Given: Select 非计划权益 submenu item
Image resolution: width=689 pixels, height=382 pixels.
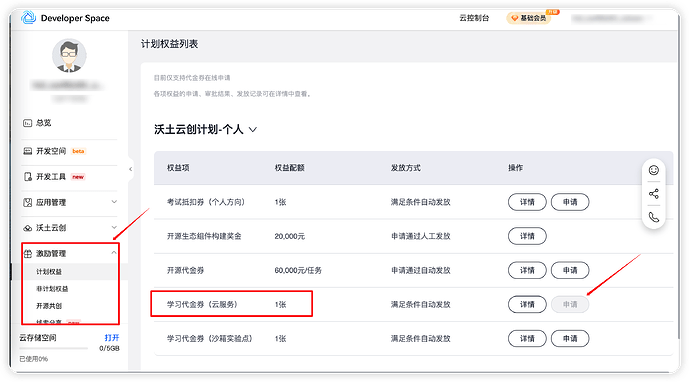Looking at the screenshot, I should [x=52, y=289].
